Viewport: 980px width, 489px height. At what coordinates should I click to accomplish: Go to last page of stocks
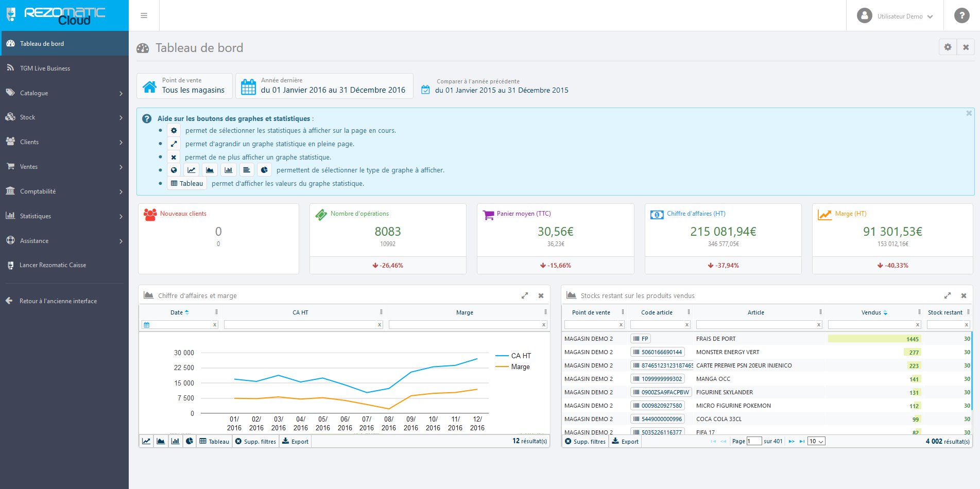click(802, 441)
